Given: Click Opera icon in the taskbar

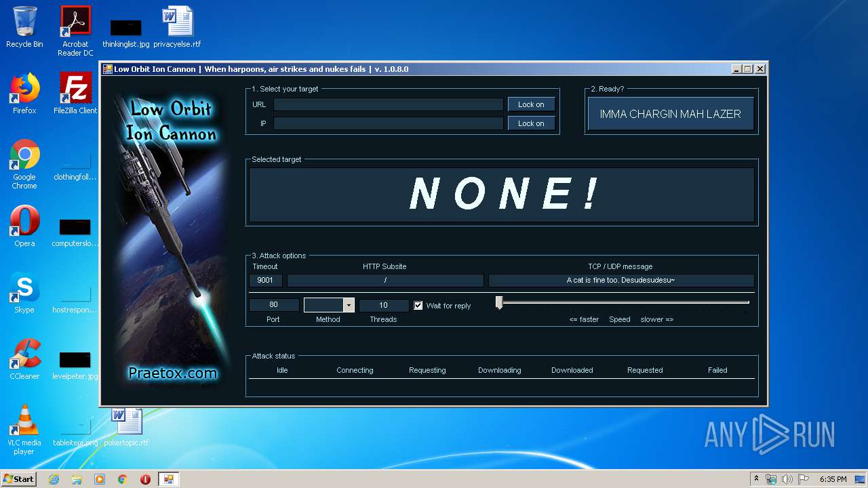Looking at the screenshot, I should click(145, 479).
